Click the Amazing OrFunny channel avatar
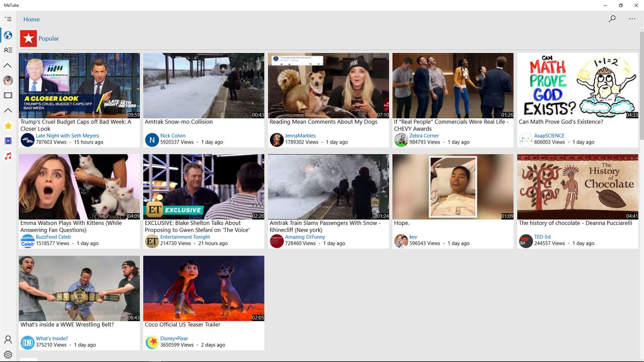This screenshot has height=362, width=644. (x=277, y=241)
